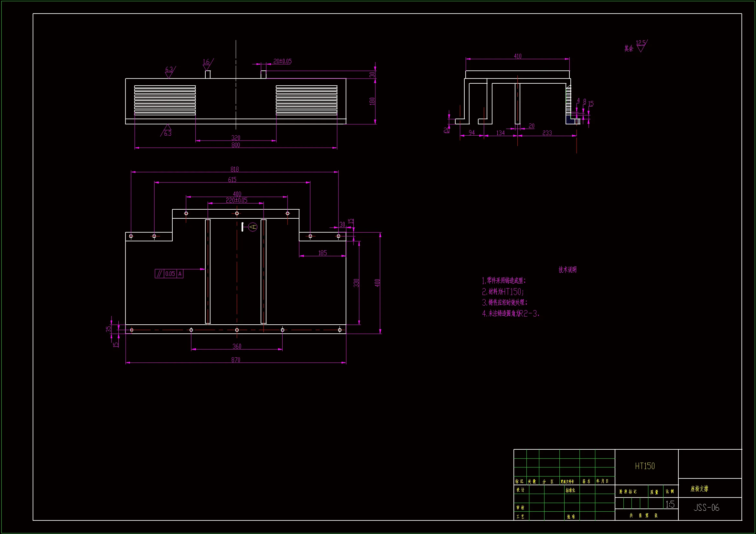Select the 870 overall width dimension
Image resolution: width=756 pixels, height=534 pixels.
coord(236,360)
